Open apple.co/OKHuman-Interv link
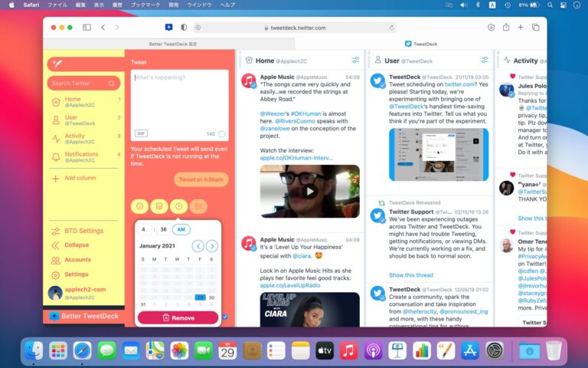Image resolution: width=588 pixels, height=368 pixels. [296, 158]
